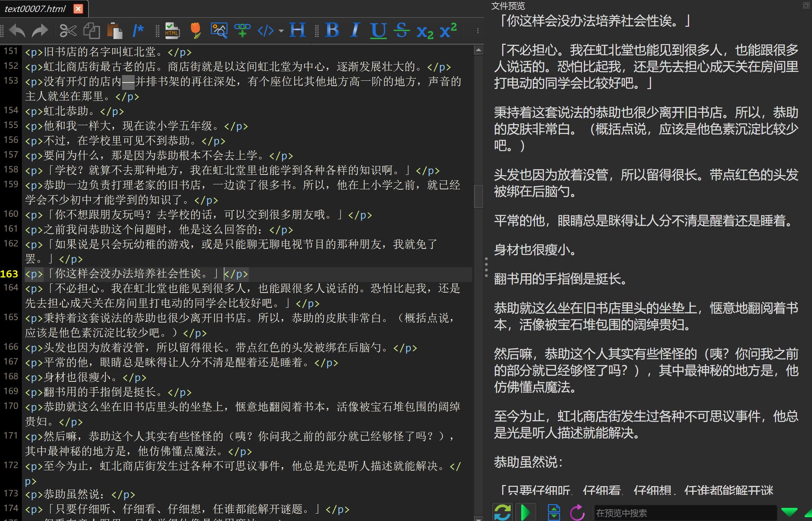Image resolution: width=812 pixels, height=521 pixels.
Task: Click the blue page up-down icon in preview
Action: [x=554, y=512]
